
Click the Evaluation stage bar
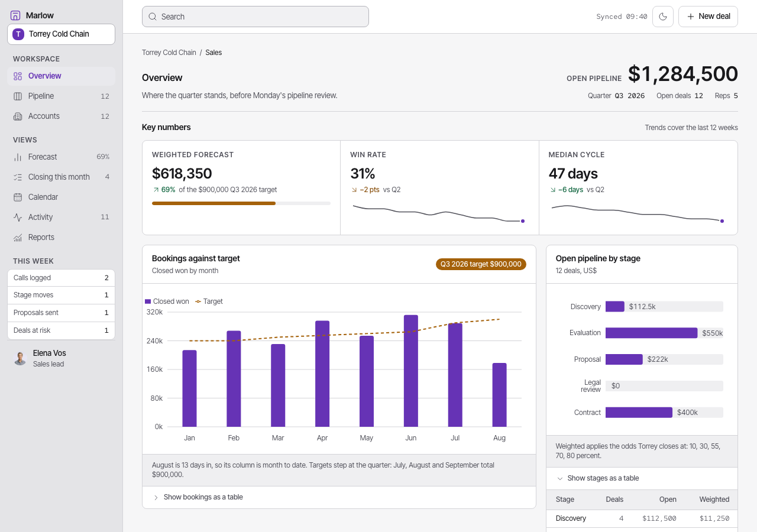coord(652,333)
